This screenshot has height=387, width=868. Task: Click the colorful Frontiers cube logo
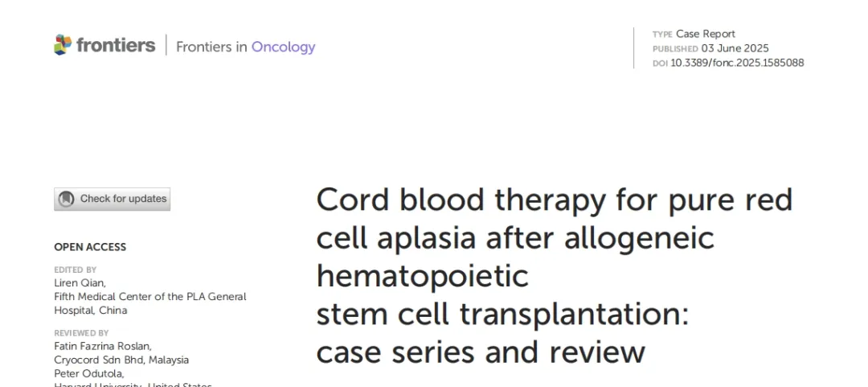pos(63,45)
